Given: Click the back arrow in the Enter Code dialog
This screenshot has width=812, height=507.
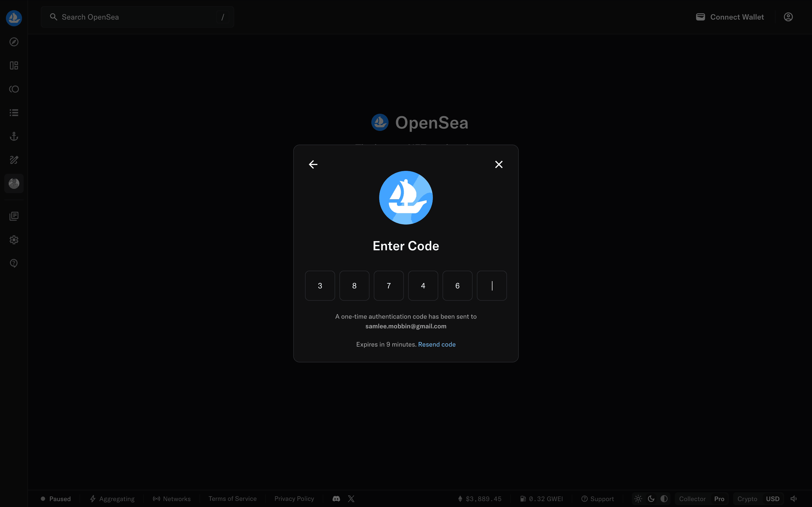Looking at the screenshot, I should (x=313, y=164).
